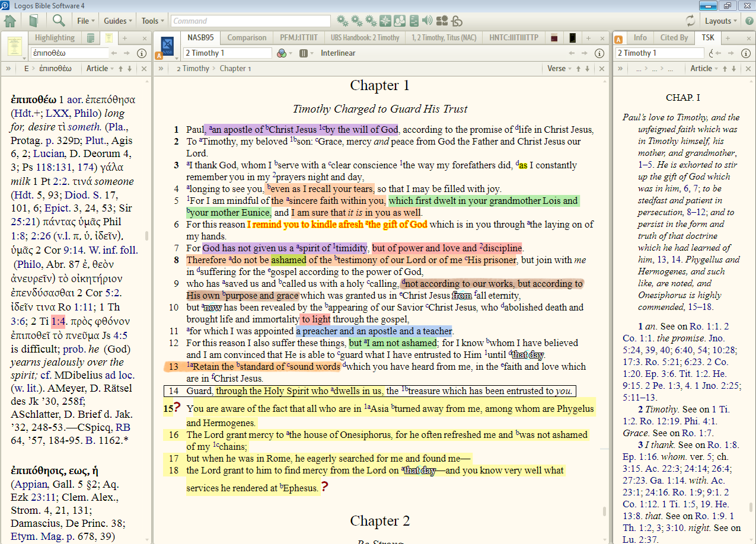This screenshot has width=756, height=544.
Task: Click the sync refresh arrows icon
Action: point(690,21)
